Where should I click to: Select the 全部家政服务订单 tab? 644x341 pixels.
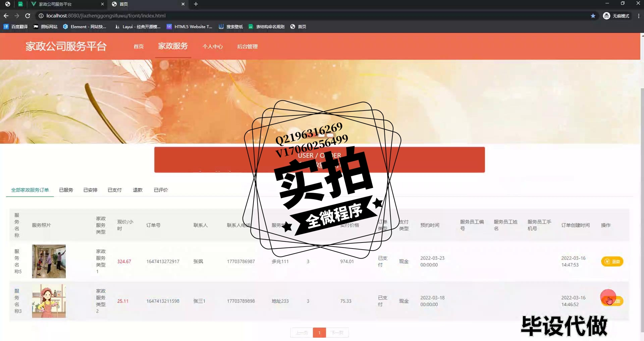pyautogui.click(x=30, y=190)
